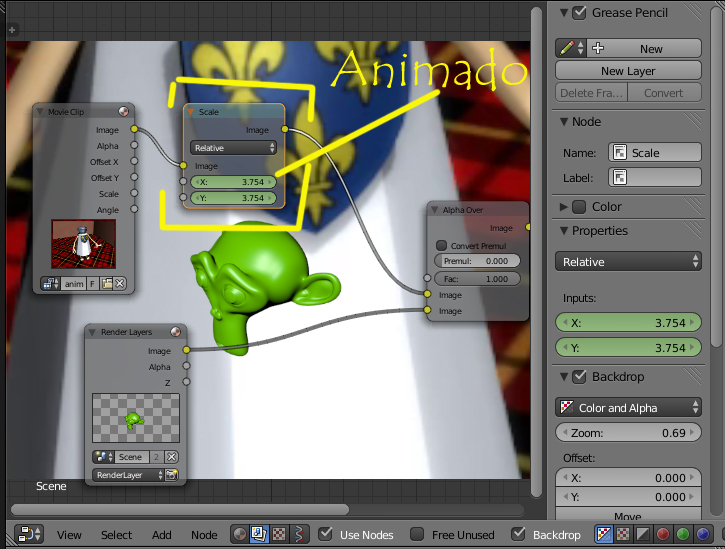Click the icon in node Name field
This screenshot has height=549, width=725.
pos(620,153)
